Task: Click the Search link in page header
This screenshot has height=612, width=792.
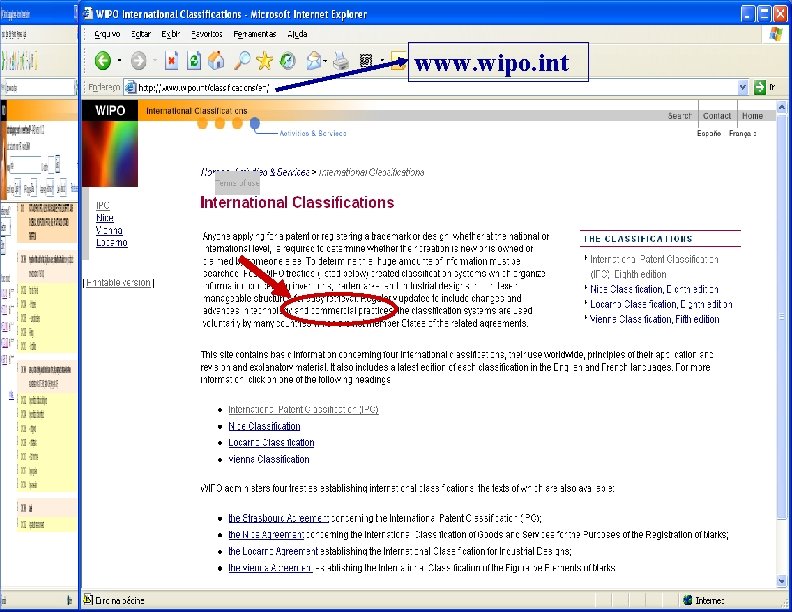Action: click(x=679, y=116)
